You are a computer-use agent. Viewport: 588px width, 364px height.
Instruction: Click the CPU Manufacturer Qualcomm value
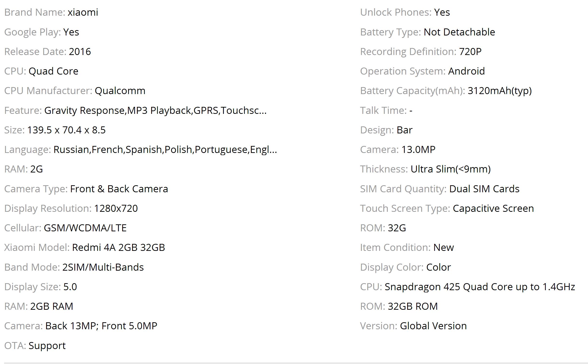point(120,91)
